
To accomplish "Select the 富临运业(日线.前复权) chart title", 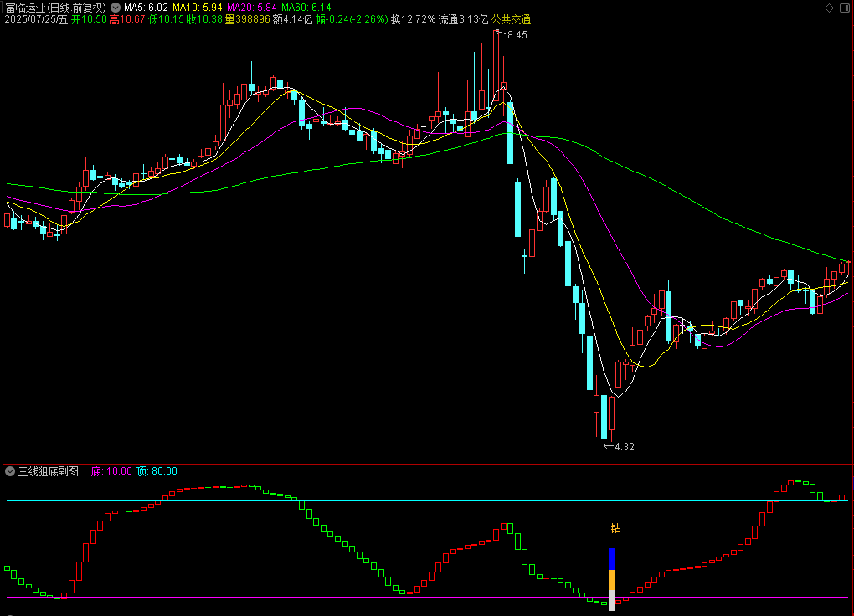I will 55,8.
